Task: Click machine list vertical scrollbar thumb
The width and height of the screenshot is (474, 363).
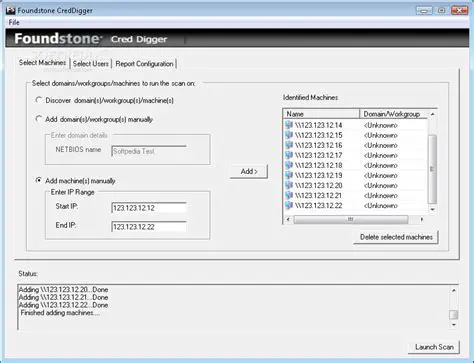Action: [432, 169]
